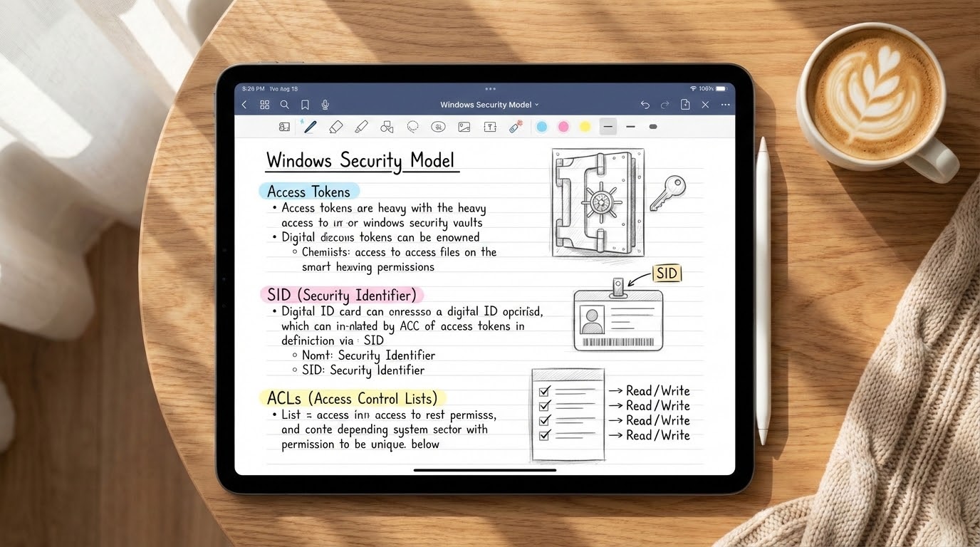980x547 pixels.
Task: Redo the last undone action
Action: click(x=665, y=105)
